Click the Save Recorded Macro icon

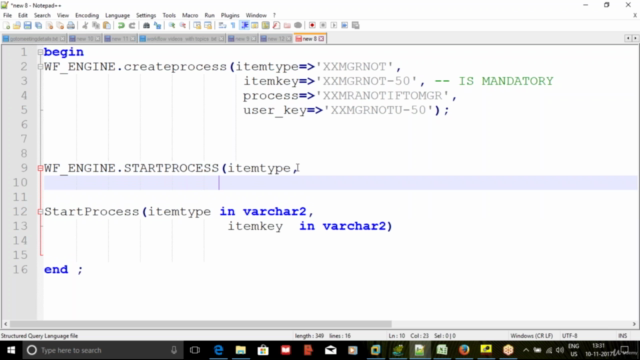(x=356, y=25)
